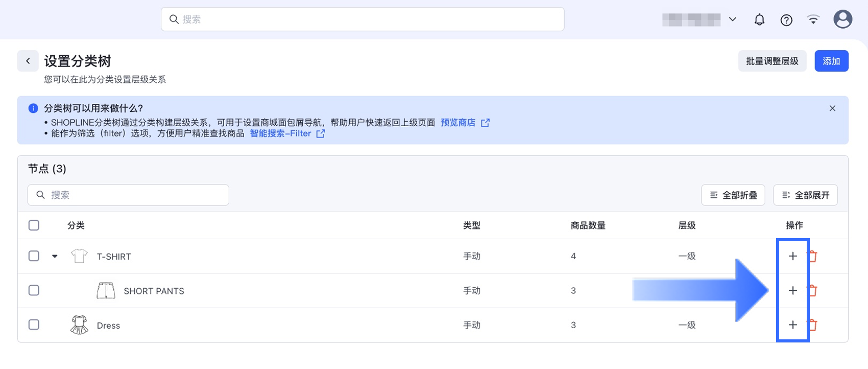This screenshot has width=868, height=369.
Task: Collapse all nodes with 全部折叠
Action: point(733,195)
